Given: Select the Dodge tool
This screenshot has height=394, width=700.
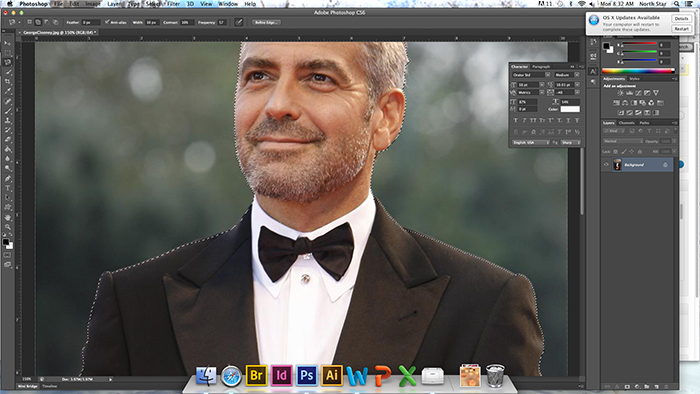Looking at the screenshot, I should [8, 168].
